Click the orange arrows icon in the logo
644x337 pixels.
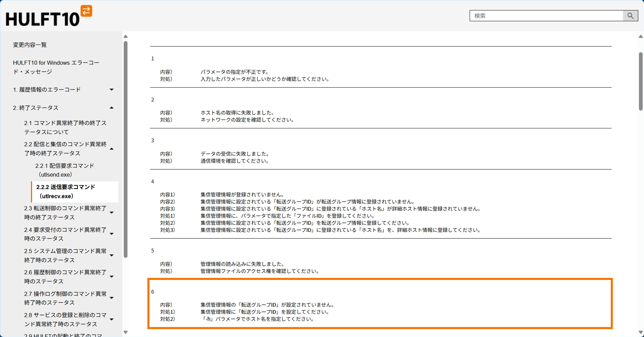click(87, 11)
